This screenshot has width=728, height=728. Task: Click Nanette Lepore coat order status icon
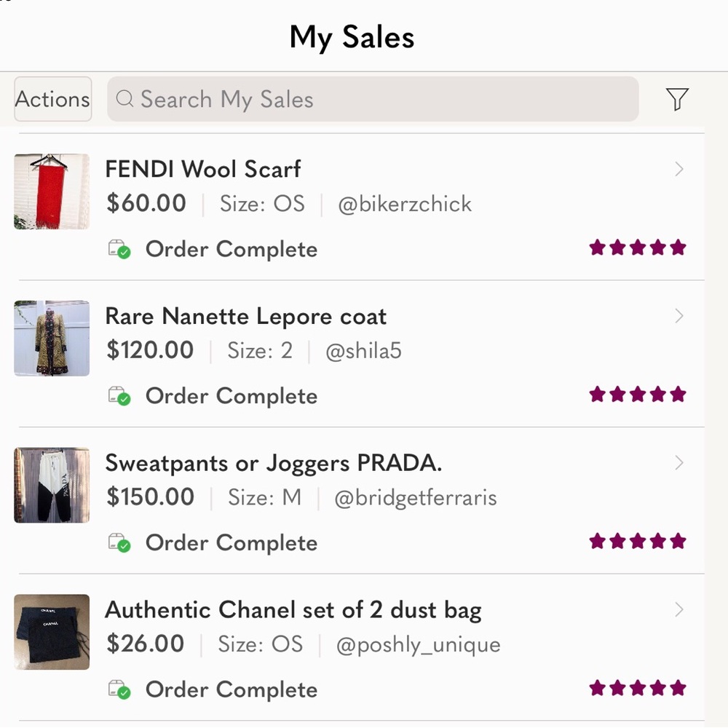(x=119, y=396)
